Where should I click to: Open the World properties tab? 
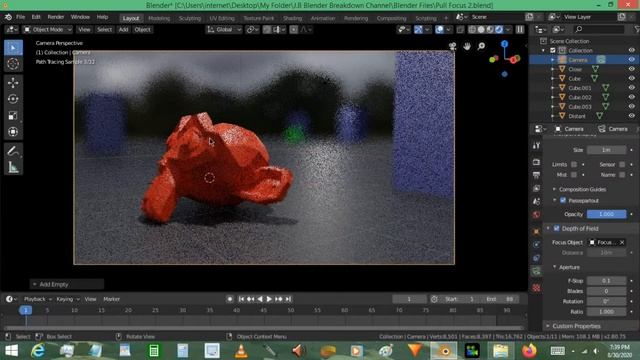(x=536, y=214)
